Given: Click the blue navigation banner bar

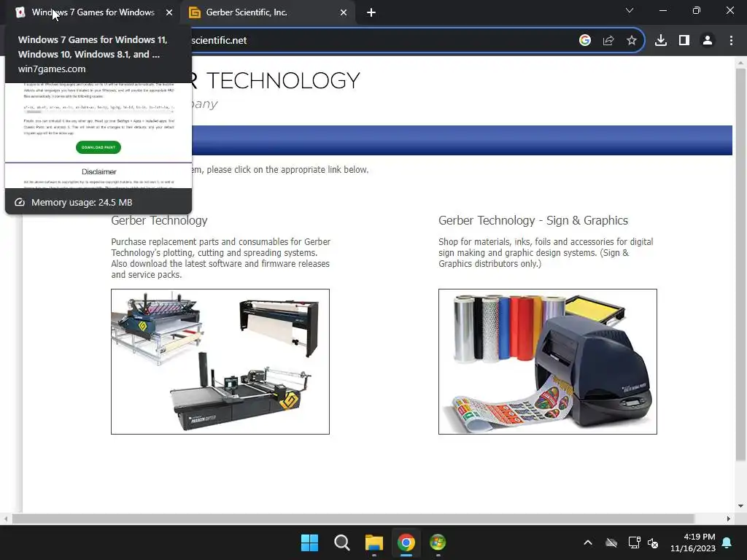Looking at the screenshot, I should [462, 141].
